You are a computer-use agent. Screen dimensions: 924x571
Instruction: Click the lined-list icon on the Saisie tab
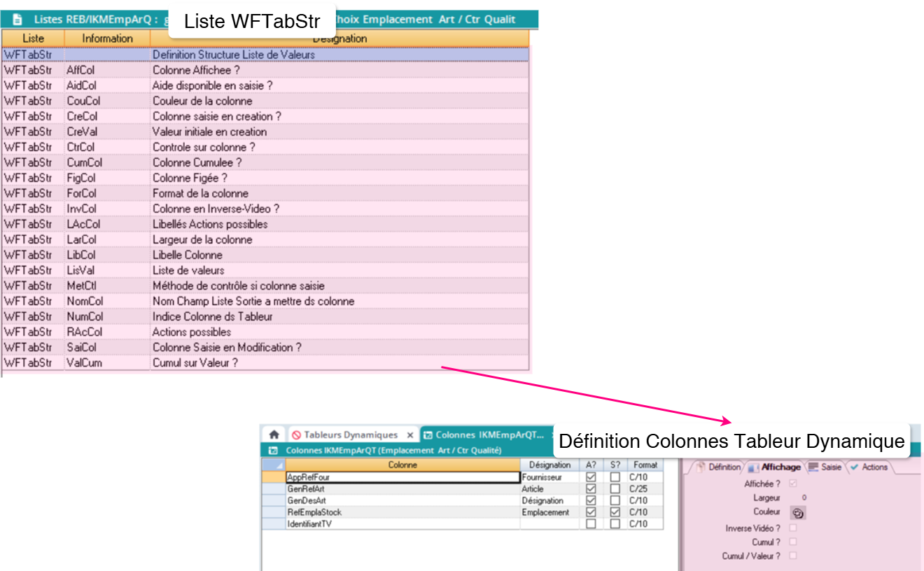813,467
